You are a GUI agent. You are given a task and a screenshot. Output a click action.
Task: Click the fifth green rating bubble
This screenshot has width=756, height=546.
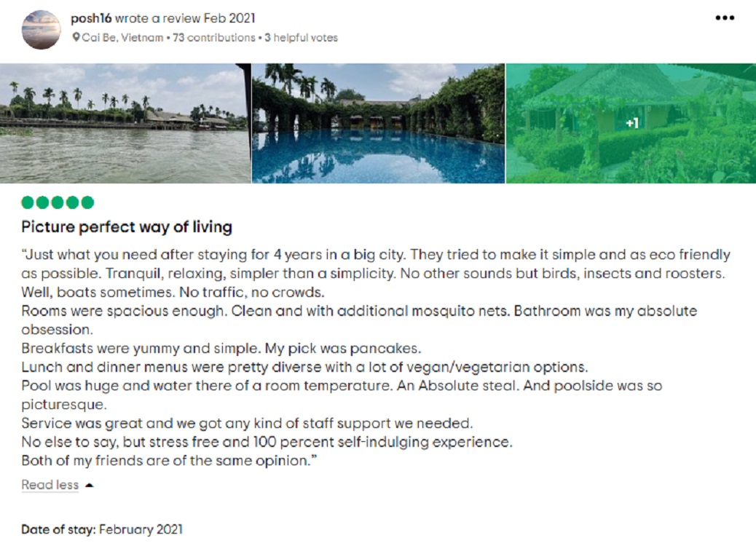pyautogui.click(x=87, y=202)
